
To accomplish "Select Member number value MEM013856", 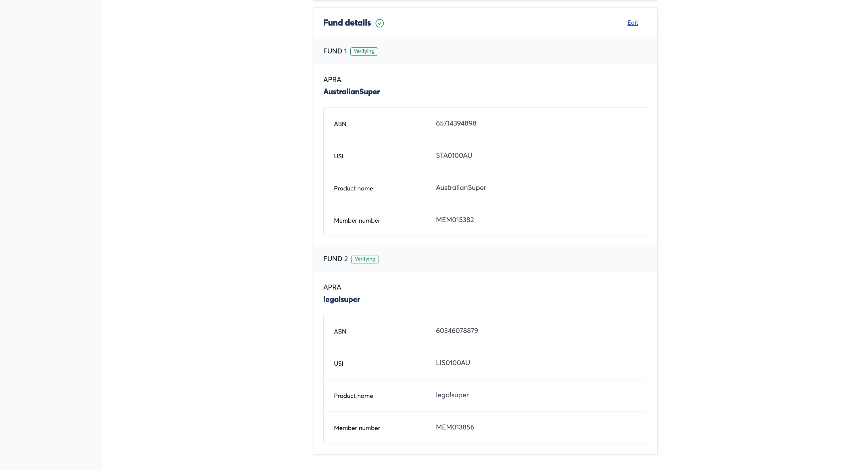I will coord(455,427).
